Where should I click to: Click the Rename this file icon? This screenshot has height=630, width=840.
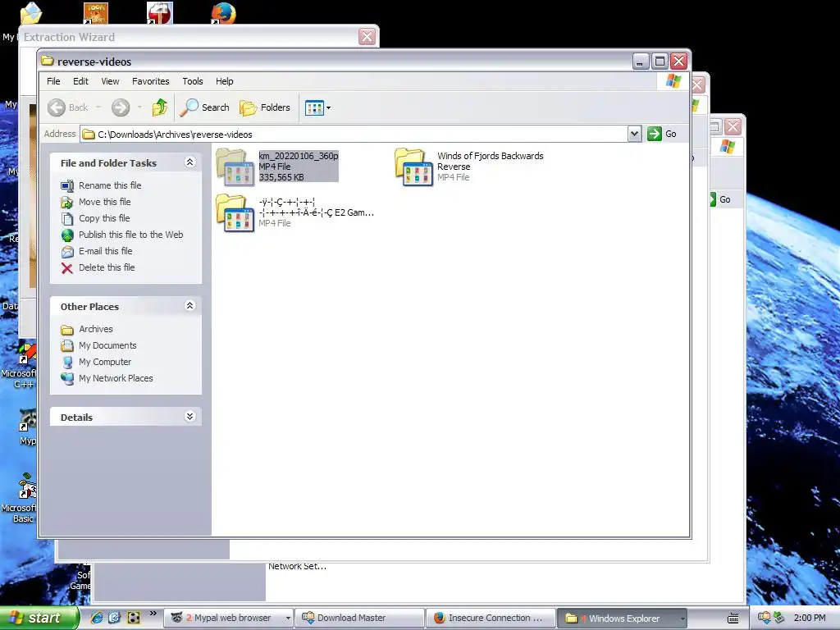coord(67,186)
